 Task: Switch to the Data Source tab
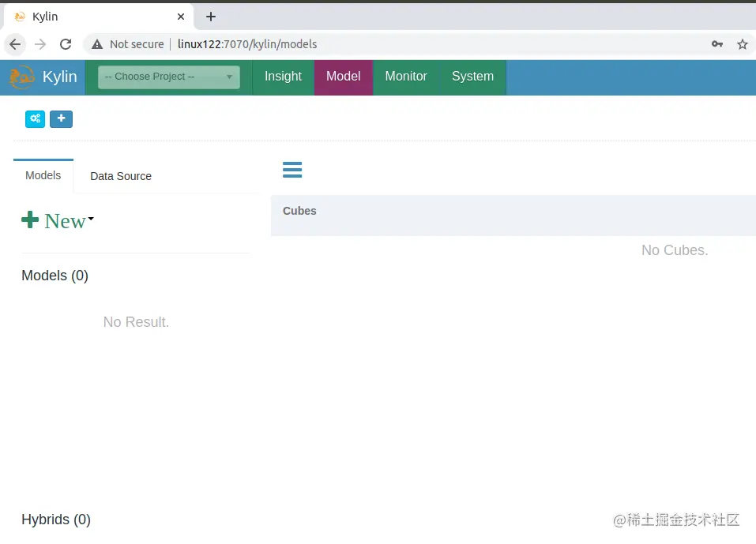[121, 176]
